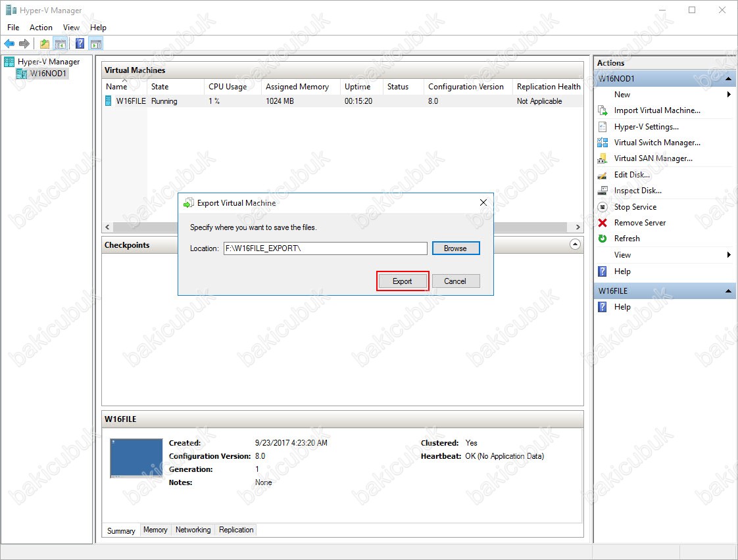Screen dimensions: 738x560
Task: Click the Virtual SAN Manager icon
Action: (x=603, y=158)
